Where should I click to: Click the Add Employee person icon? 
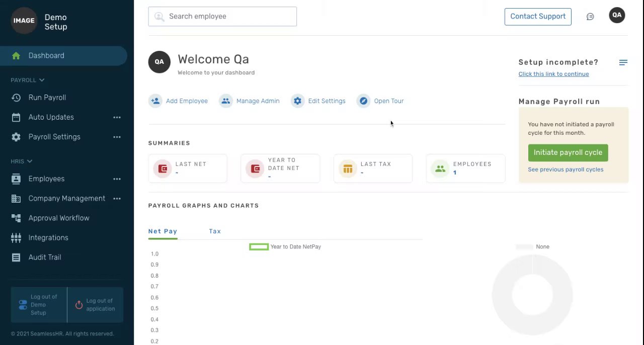coord(155,101)
